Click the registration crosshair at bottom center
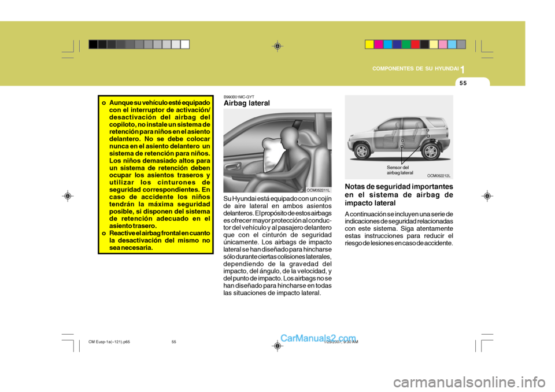 click(x=277, y=346)
